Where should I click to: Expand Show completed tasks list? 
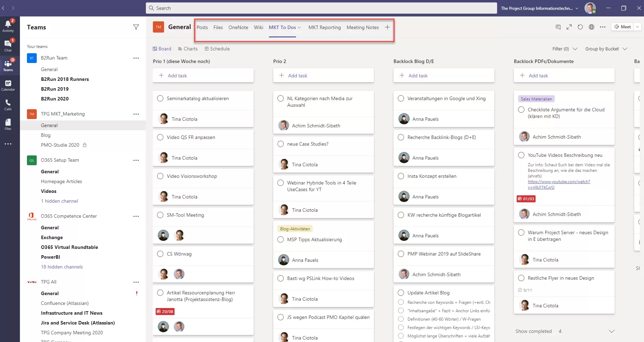611,331
